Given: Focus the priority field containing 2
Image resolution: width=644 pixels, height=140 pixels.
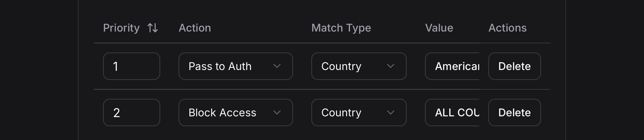Looking at the screenshot, I should (131, 113).
